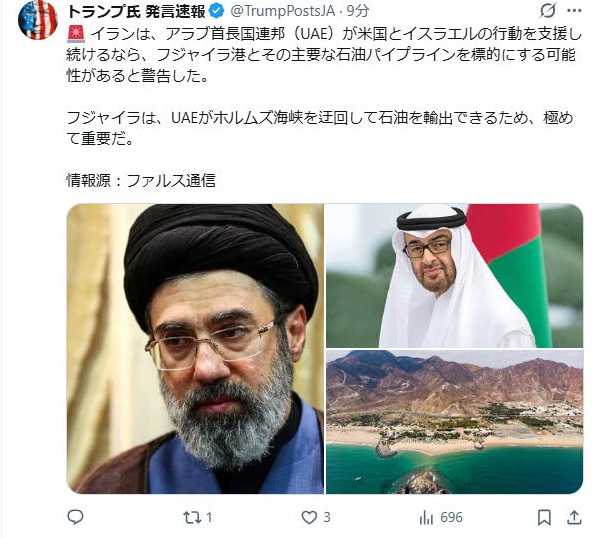
Task: Open profile avatar of the poster
Action: (38, 20)
